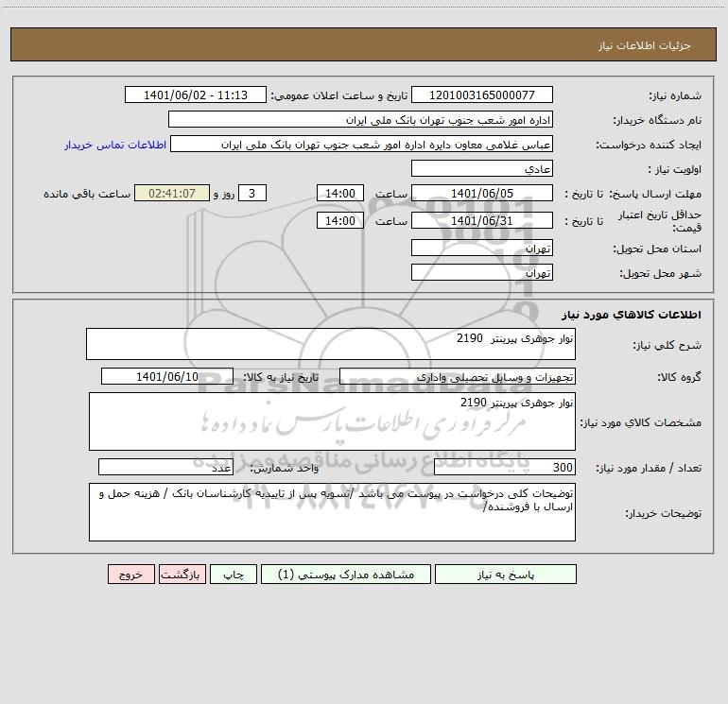Click the goods need date 1401/06/10
This screenshot has width=728, height=704.
167,376
